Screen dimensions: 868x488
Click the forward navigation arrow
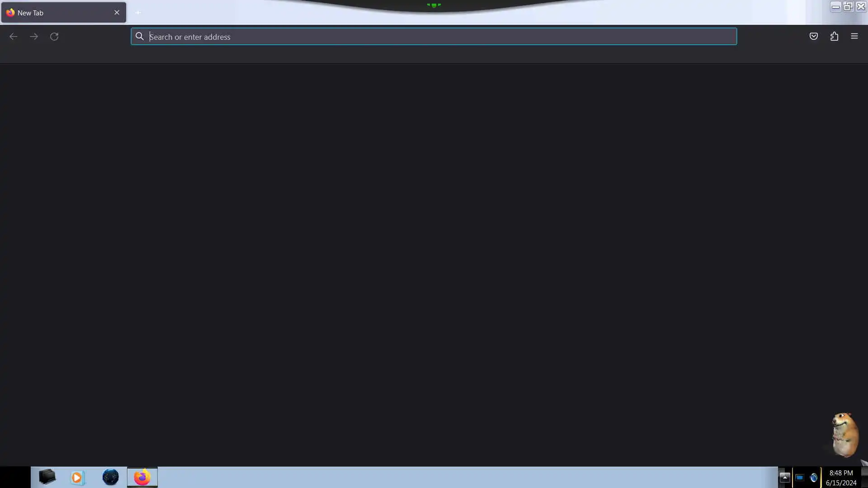34,37
